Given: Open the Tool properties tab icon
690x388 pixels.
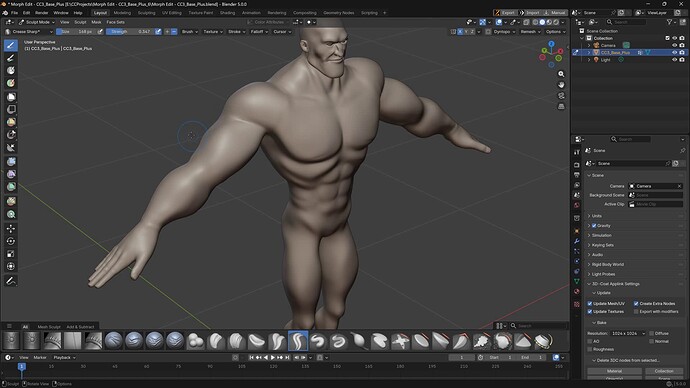Looking at the screenshot, I should [577, 152].
